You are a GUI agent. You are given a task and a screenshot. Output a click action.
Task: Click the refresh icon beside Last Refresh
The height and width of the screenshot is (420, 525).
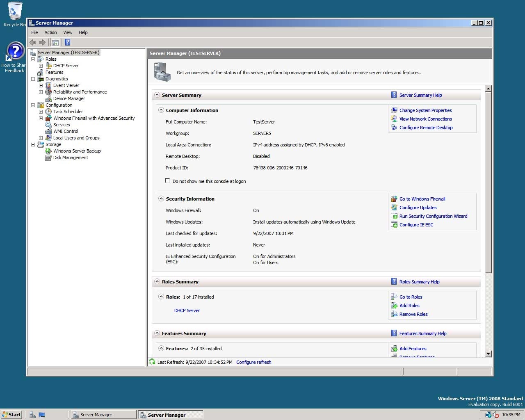(x=152, y=362)
